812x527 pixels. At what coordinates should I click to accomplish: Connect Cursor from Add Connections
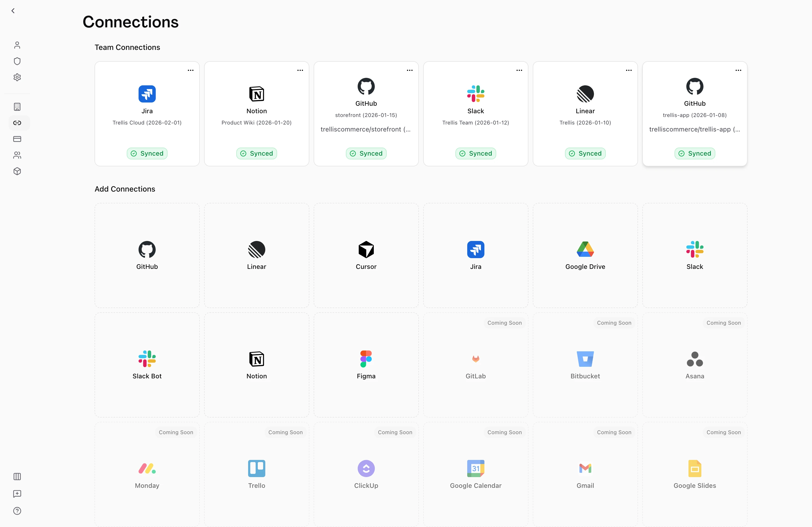(x=366, y=255)
